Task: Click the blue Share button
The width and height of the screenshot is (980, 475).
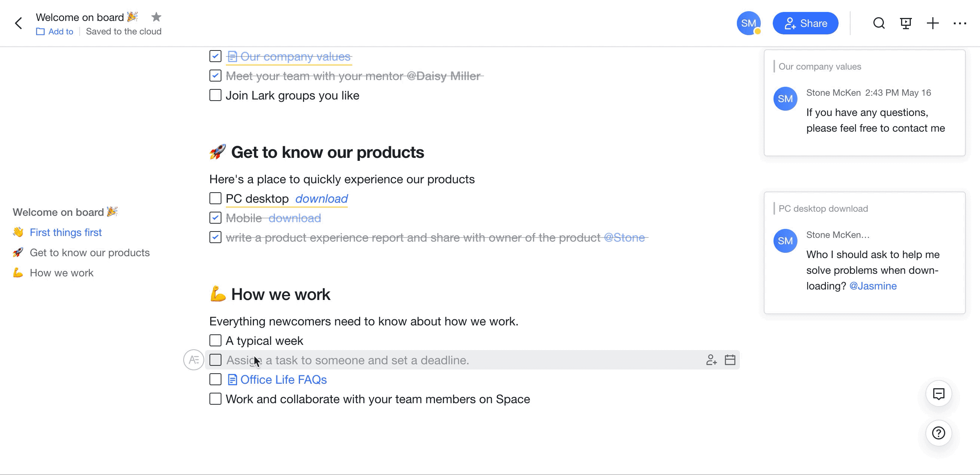Action: point(805,23)
